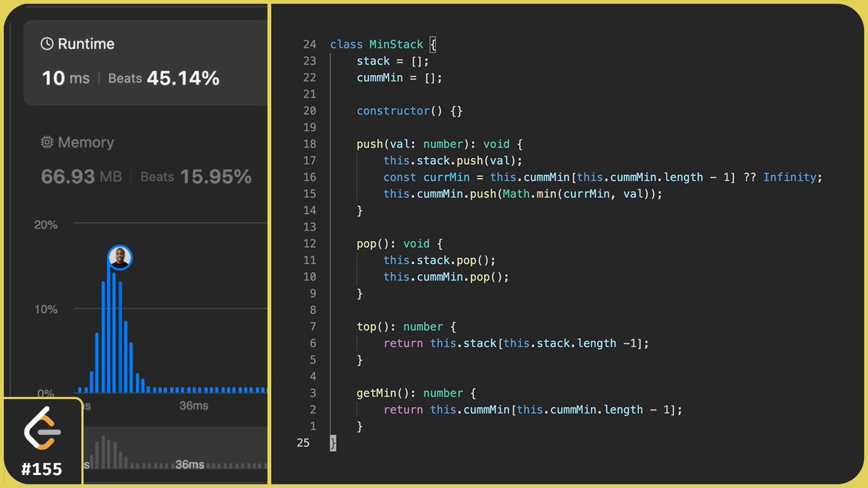The height and width of the screenshot is (488, 868).
Task: Click the chip icon beside Memory
Action: click(x=47, y=142)
